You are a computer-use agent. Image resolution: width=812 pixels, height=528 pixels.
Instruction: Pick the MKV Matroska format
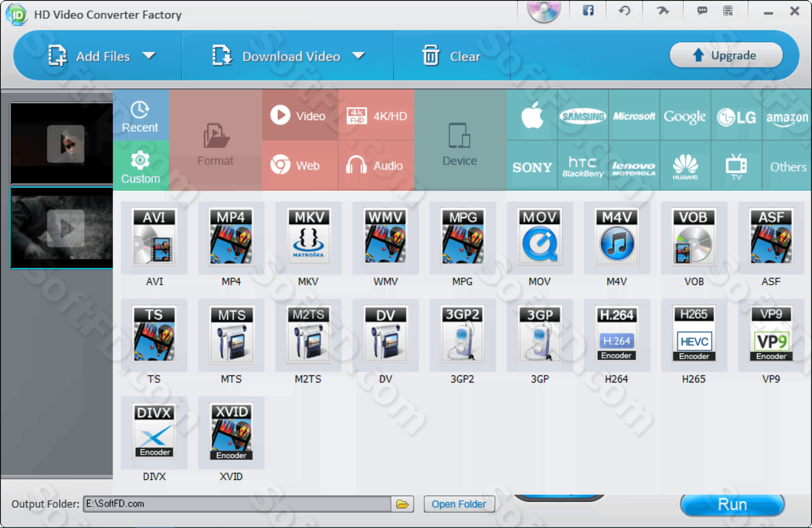[309, 238]
